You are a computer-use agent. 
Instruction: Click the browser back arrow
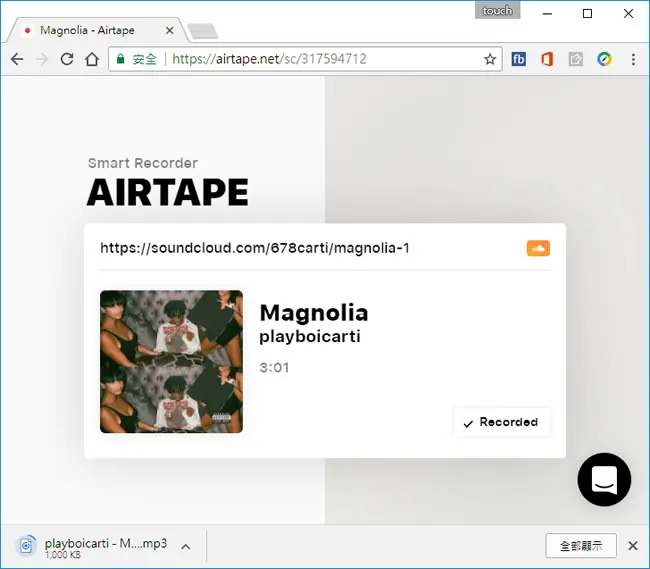click(x=17, y=59)
